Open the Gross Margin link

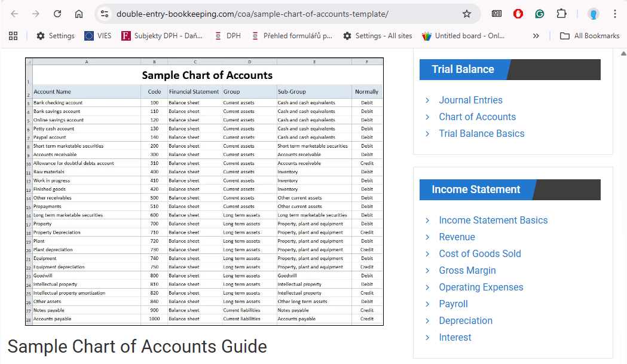[x=467, y=270]
